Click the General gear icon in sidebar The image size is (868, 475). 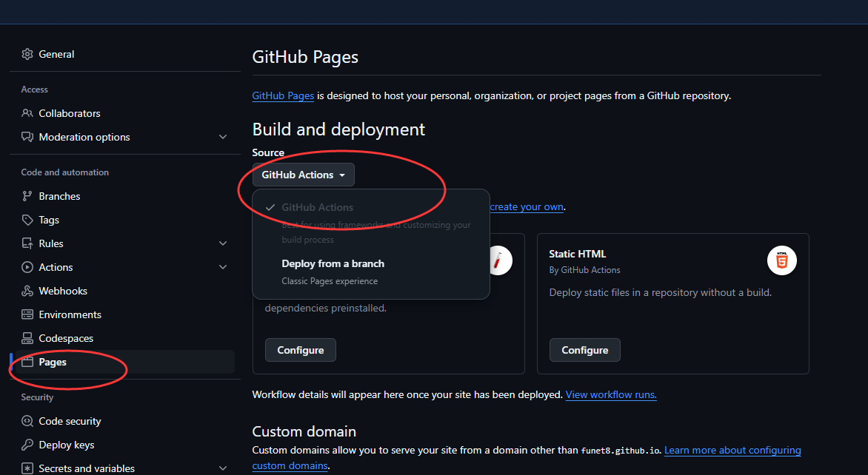tap(27, 54)
